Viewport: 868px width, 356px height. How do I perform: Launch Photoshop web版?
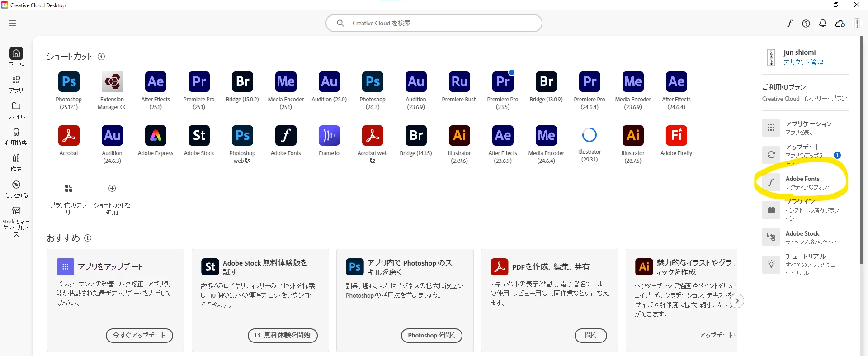point(242,136)
